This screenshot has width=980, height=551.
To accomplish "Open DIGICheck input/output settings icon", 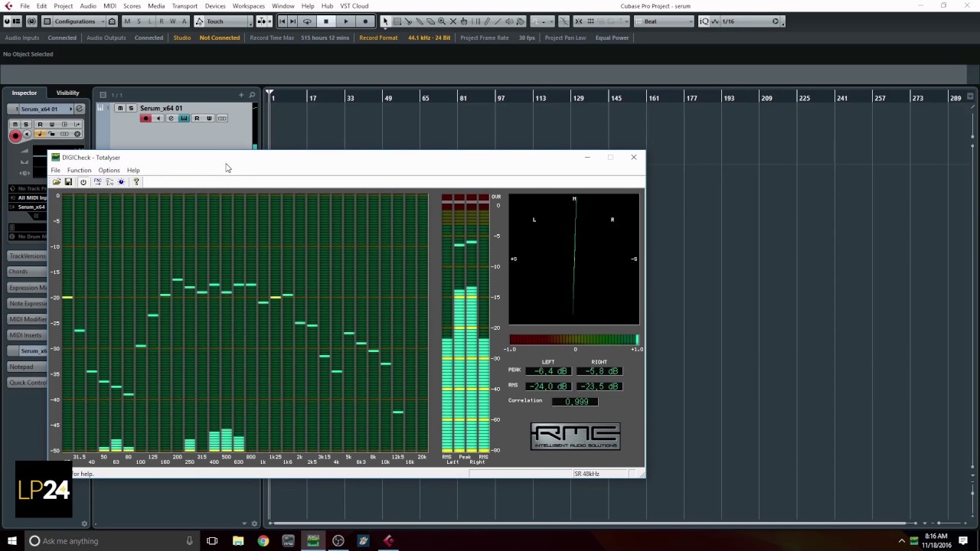I will click(x=109, y=181).
